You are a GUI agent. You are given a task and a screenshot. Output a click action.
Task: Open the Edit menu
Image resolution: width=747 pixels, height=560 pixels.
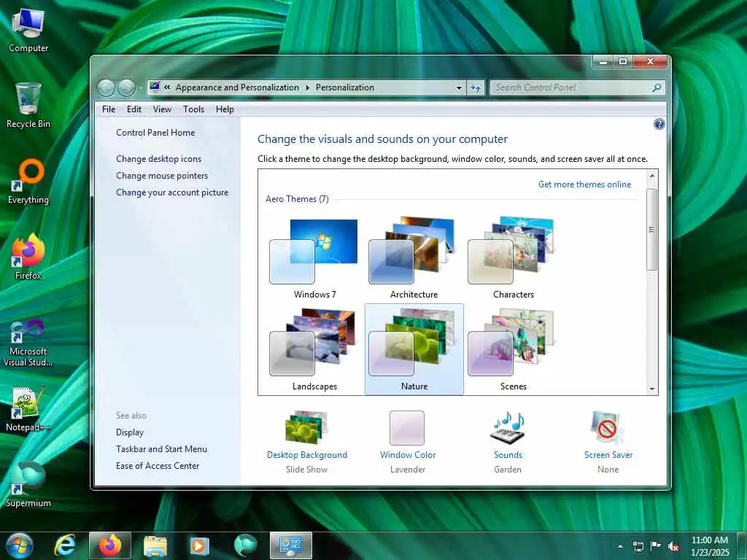[134, 109]
